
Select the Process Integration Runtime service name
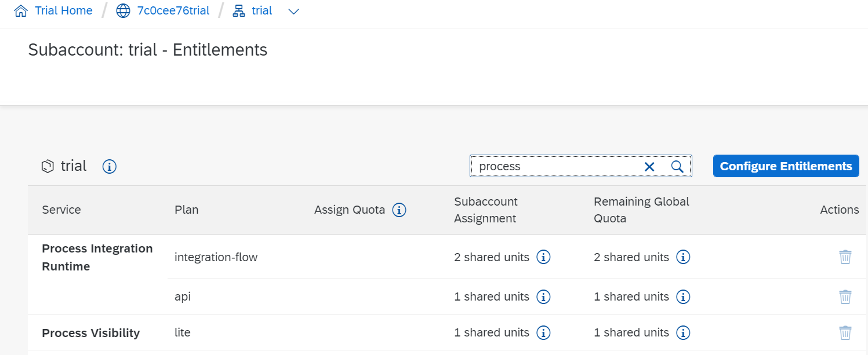coord(97,257)
